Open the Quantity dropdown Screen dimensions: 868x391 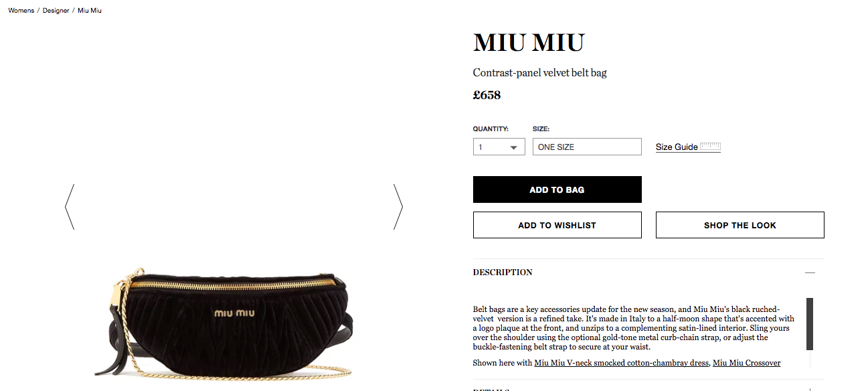click(499, 147)
